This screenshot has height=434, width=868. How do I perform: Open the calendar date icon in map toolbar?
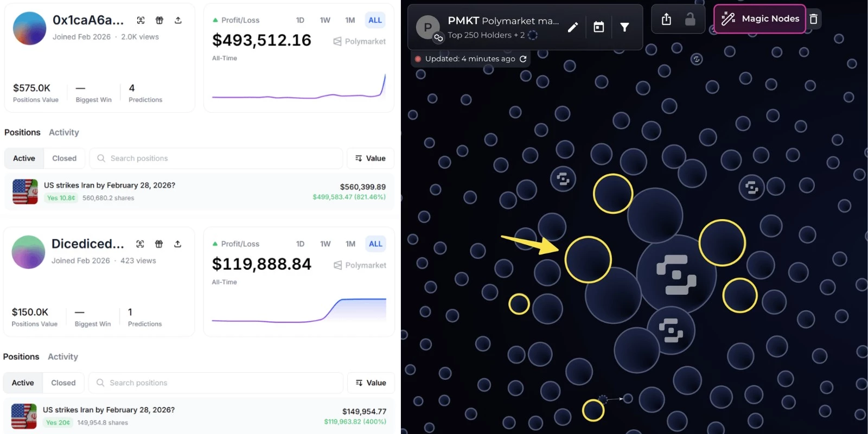(598, 27)
